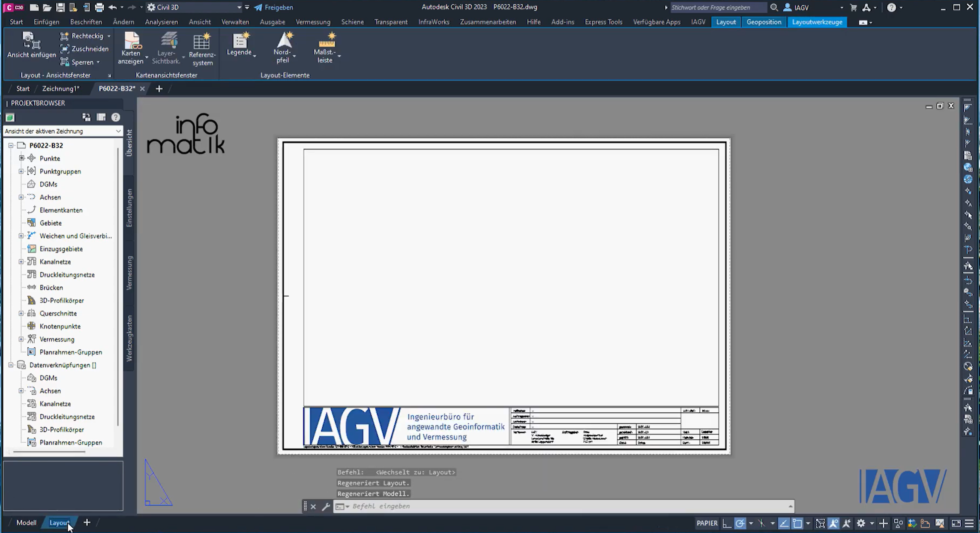Click the plot printer icon in quick access toolbar
The height and width of the screenshot is (533, 980).
(99, 7)
